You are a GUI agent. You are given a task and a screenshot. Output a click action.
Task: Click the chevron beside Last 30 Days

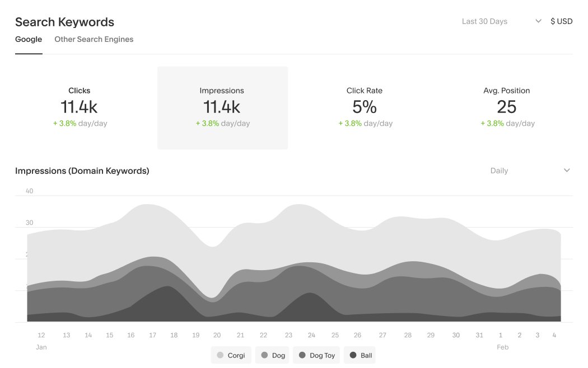pyautogui.click(x=538, y=21)
